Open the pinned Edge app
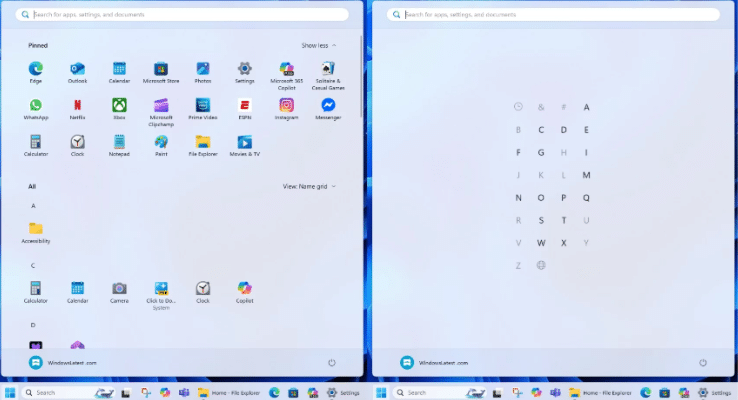This screenshot has height=400, width=738. (x=36, y=72)
